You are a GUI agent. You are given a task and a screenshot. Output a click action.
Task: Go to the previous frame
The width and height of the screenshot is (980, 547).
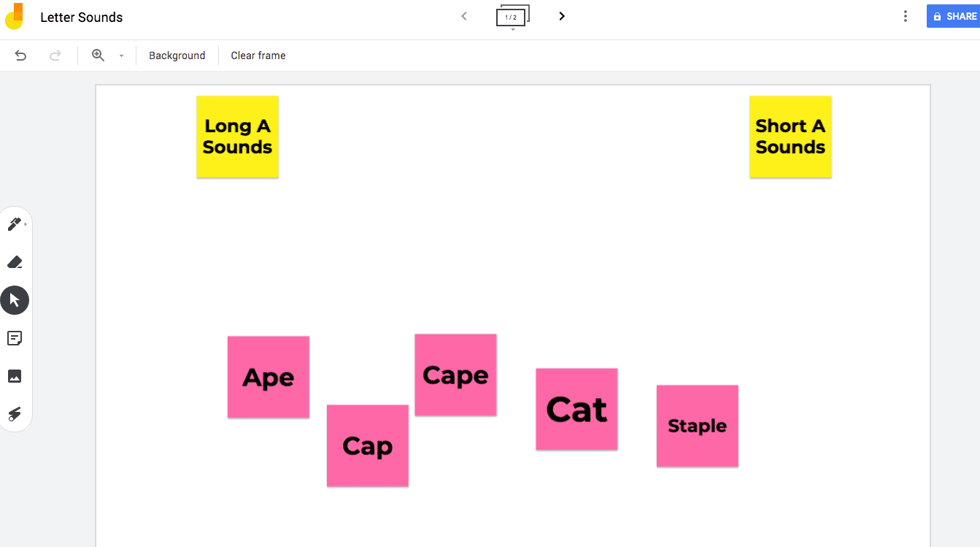tap(464, 16)
